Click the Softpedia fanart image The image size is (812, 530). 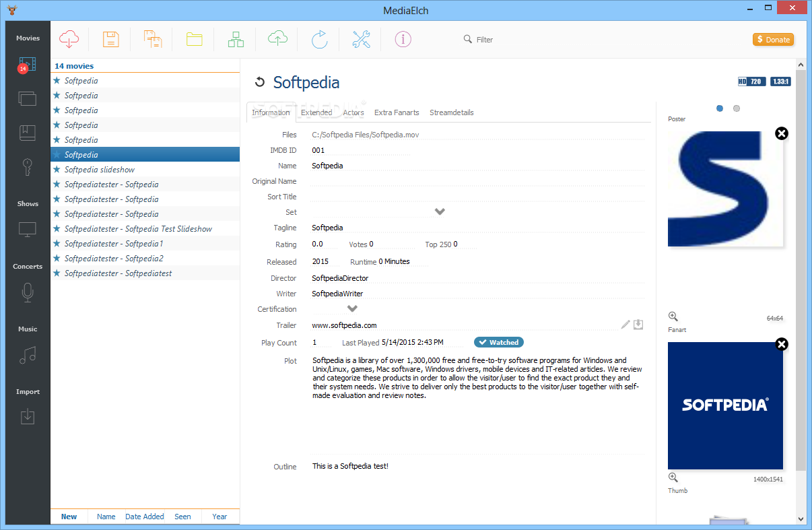click(x=725, y=405)
